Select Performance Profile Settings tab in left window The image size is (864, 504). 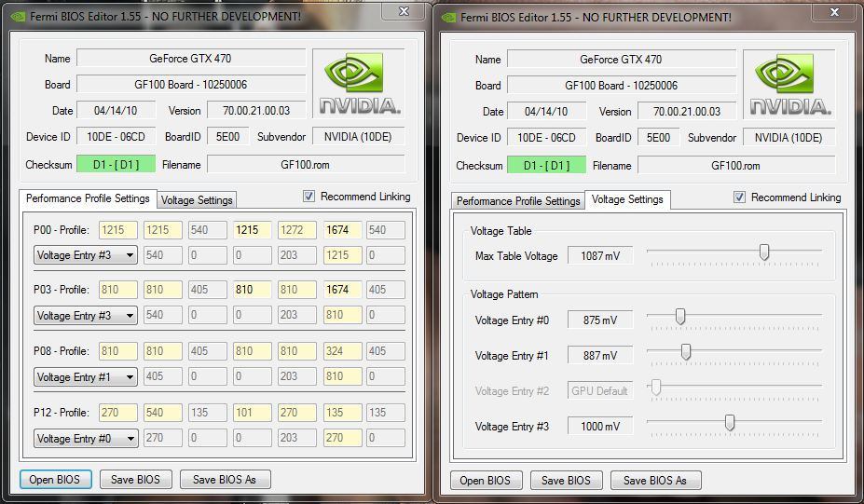88,198
